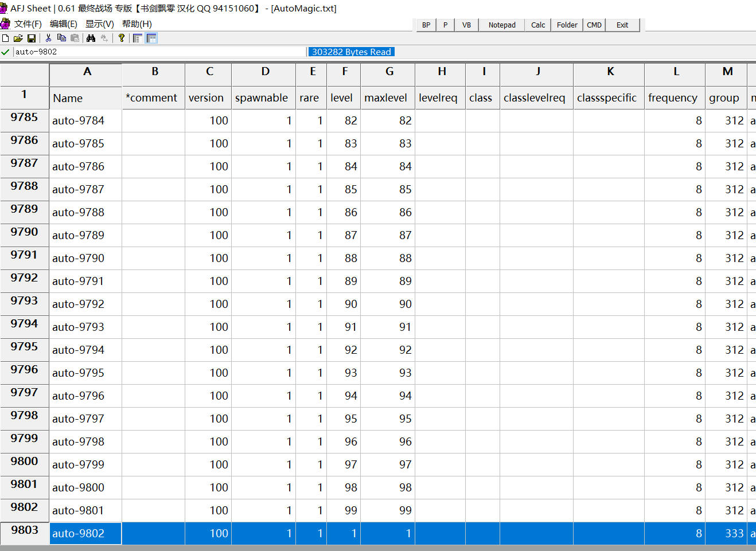This screenshot has width=756, height=551.
Task: Select cell auto-9801
Action: point(86,510)
